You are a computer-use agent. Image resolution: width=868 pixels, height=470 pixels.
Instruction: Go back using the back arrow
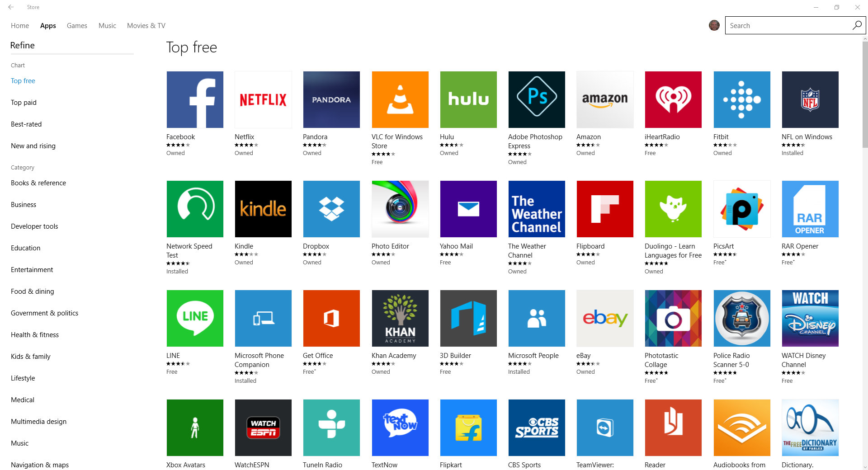(x=11, y=7)
